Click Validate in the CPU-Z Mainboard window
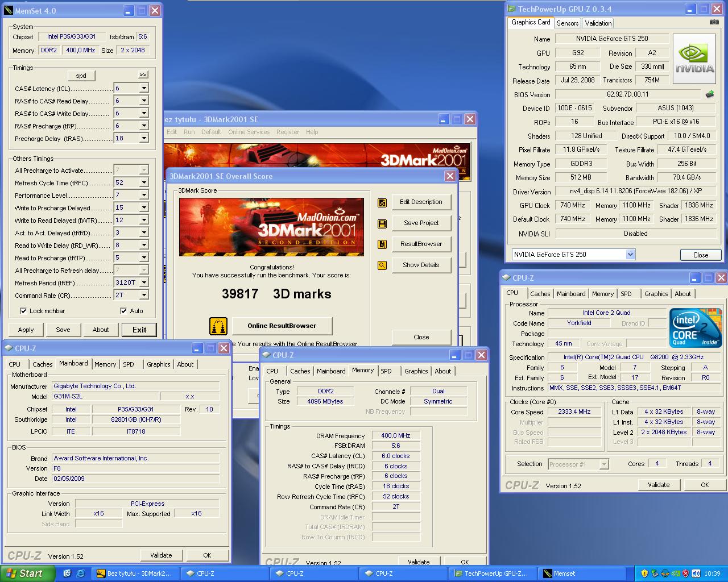Image resolution: width=728 pixels, height=582 pixels. (161, 555)
